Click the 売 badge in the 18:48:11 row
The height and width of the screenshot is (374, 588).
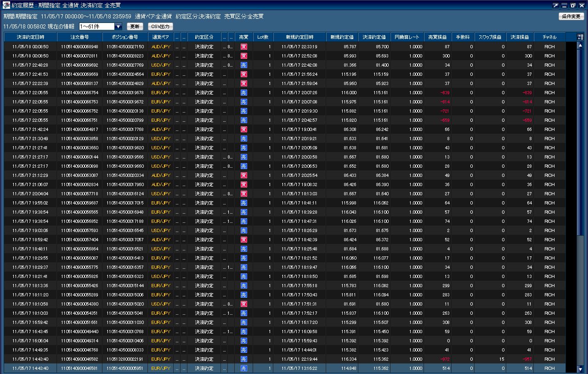[x=244, y=249]
